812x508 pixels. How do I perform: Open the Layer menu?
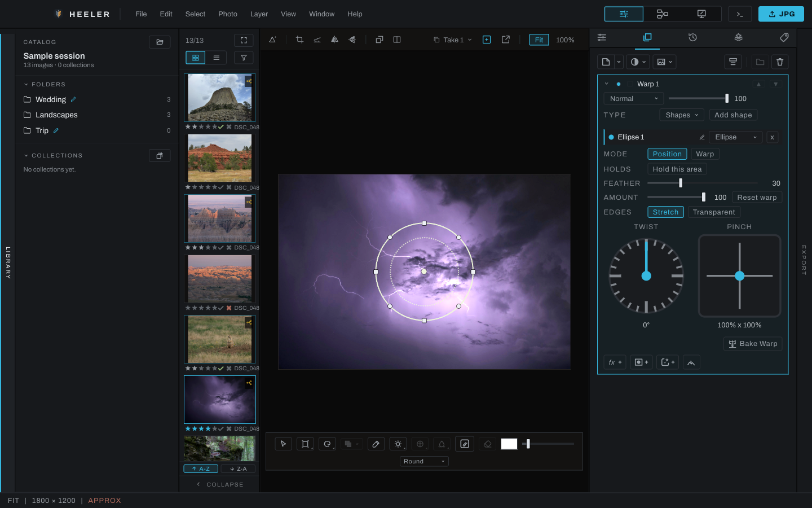259,14
